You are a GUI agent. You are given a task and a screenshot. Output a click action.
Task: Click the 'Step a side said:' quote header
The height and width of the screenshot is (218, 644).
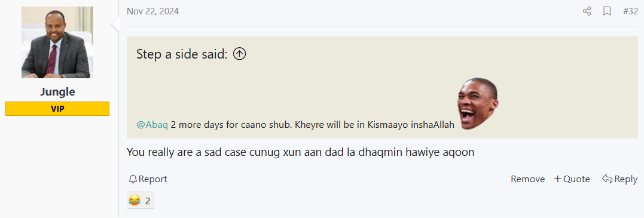coord(182,54)
